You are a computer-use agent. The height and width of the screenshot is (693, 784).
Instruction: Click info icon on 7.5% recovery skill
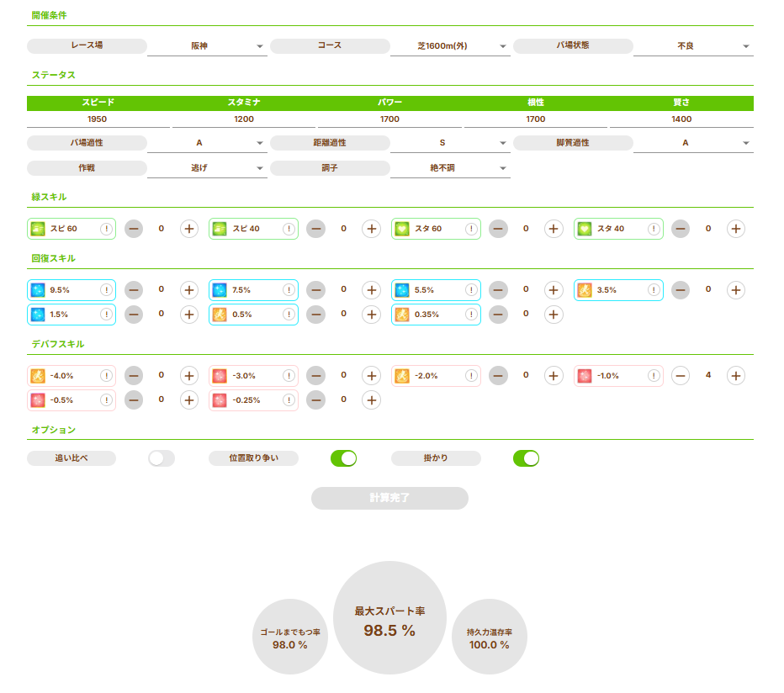tap(289, 290)
